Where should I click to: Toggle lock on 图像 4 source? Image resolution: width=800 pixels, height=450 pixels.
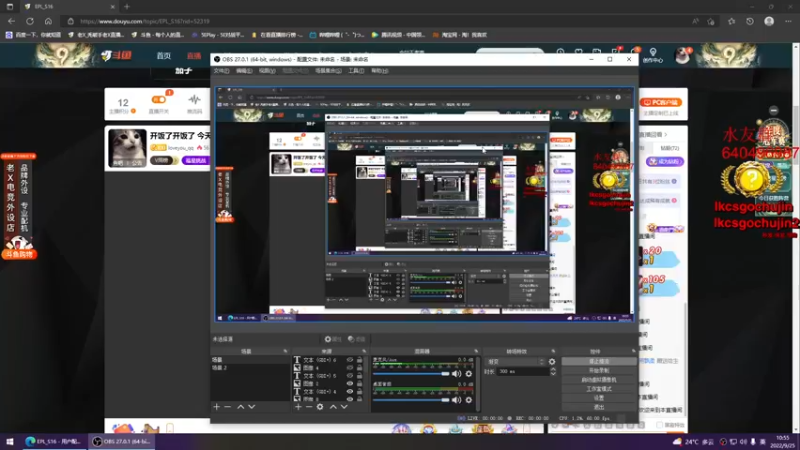359,367
